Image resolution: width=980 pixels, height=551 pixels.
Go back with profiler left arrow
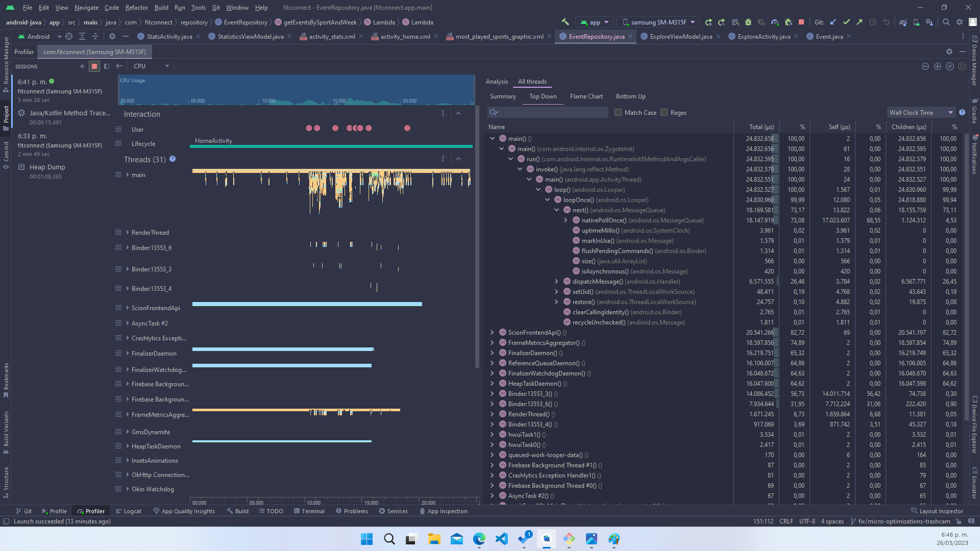point(119,66)
